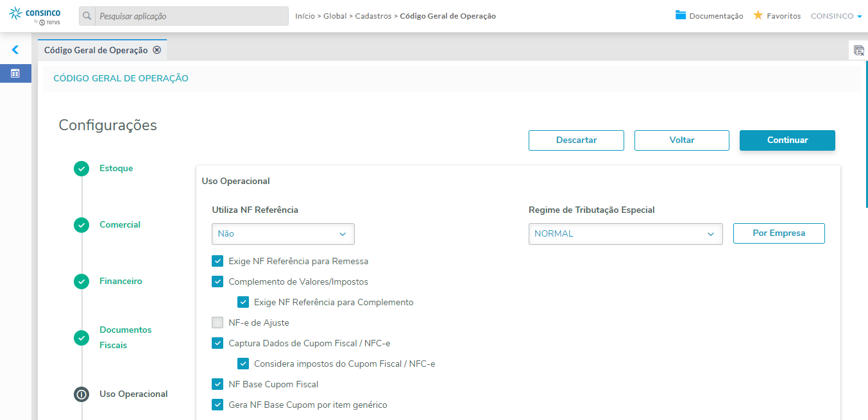
Task: Navigate to Cadastros in the breadcrumb
Action: point(373,16)
